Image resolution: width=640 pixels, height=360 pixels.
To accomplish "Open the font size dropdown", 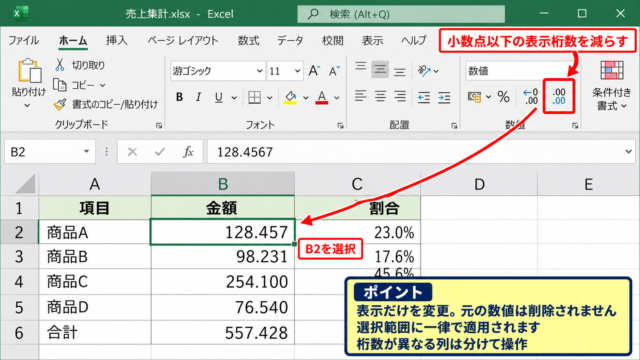I will pyautogui.click(x=298, y=71).
